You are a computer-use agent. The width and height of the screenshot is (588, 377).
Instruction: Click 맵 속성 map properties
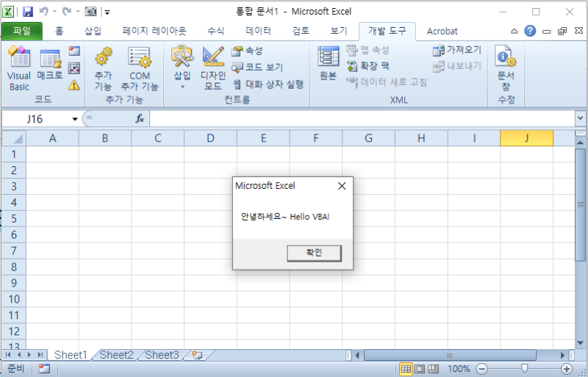click(x=368, y=50)
